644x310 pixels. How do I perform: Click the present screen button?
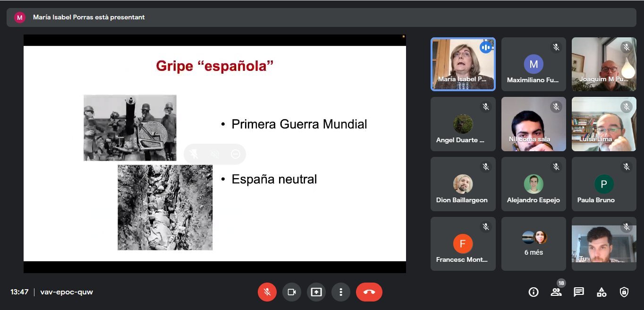click(x=316, y=292)
